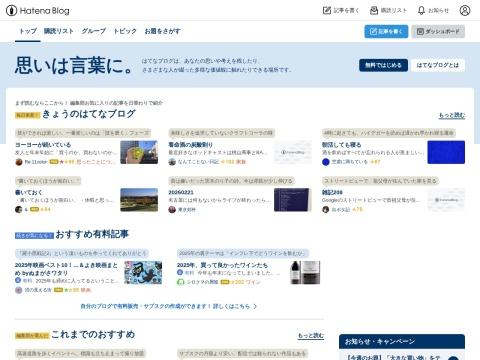Click paid 有料 icon under the movie article
The height and width of the screenshot is (360, 480).
[18, 281]
